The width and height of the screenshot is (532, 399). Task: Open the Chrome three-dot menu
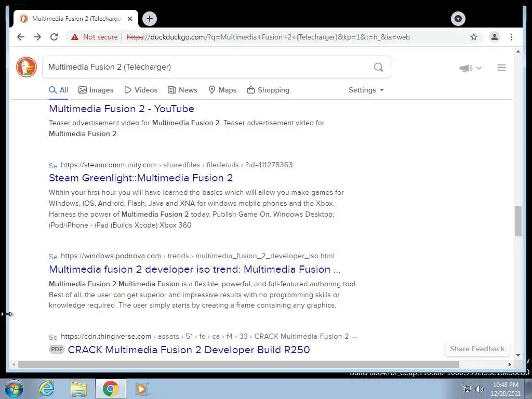(x=511, y=37)
